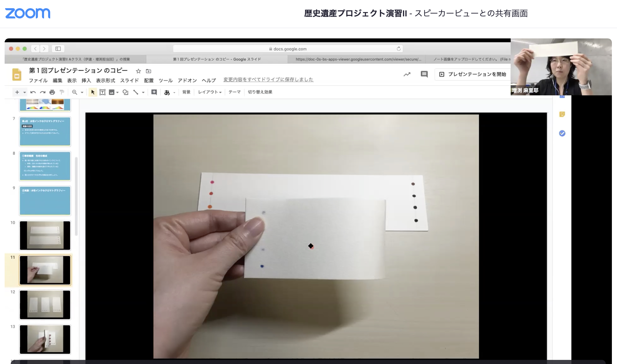This screenshot has height=364, width=617.
Task: Click the filmstrip vertical scrollbar
Action: [x=76, y=196]
